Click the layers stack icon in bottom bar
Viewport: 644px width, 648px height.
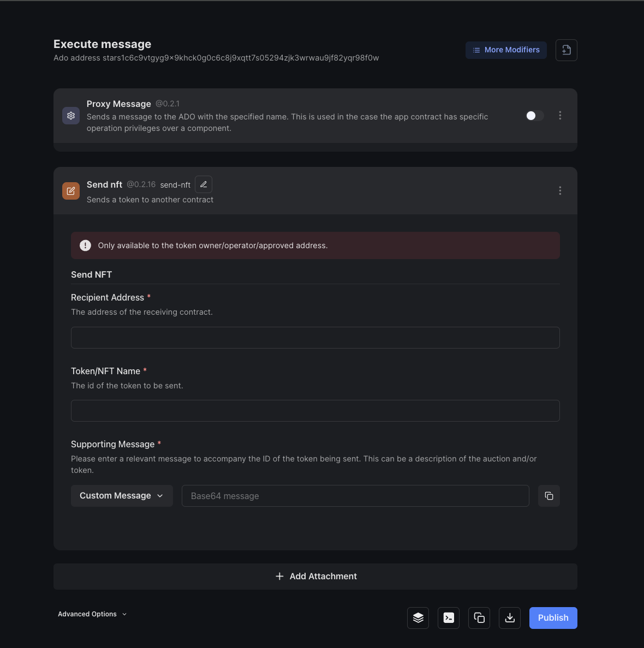pos(418,618)
